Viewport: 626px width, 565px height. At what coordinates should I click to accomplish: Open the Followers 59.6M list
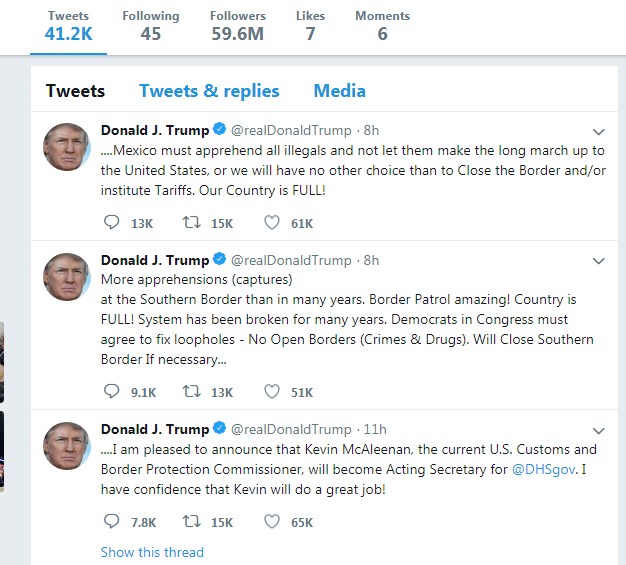pyautogui.click(x=238, y=26)
